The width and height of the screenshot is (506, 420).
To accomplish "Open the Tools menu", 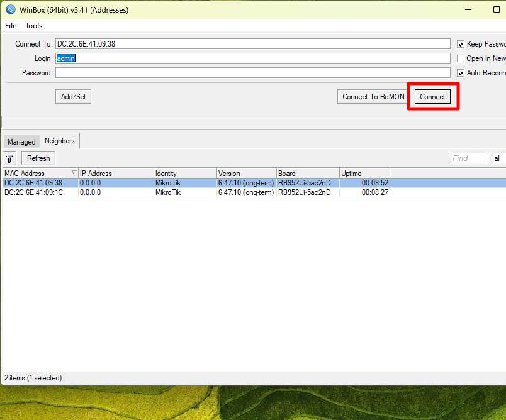I will point(34,26).
